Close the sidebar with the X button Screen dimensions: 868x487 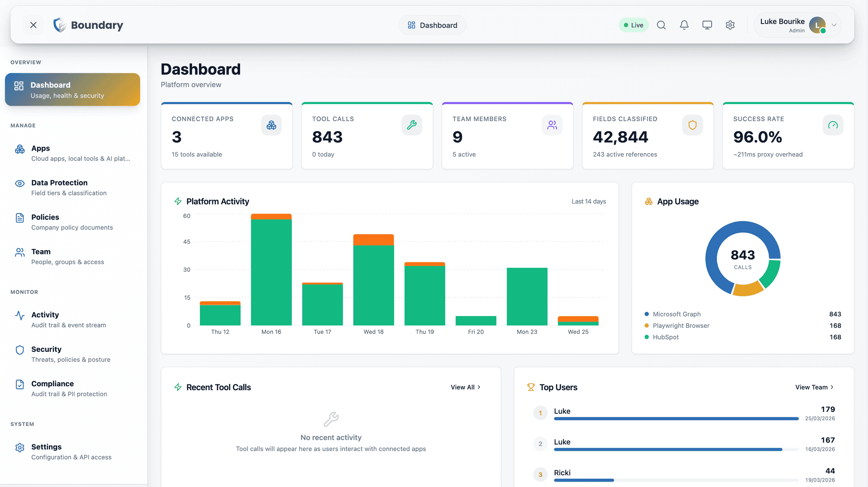(x=33, y=25)
